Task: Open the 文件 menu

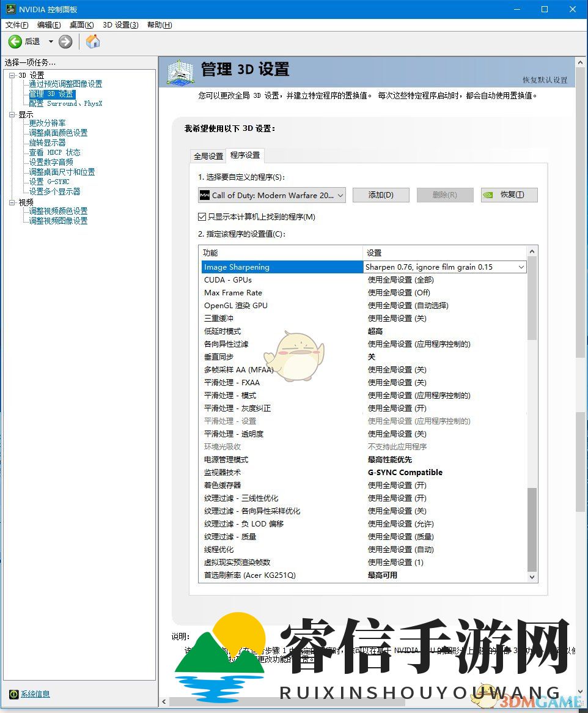Action: (x=16, y=25)
